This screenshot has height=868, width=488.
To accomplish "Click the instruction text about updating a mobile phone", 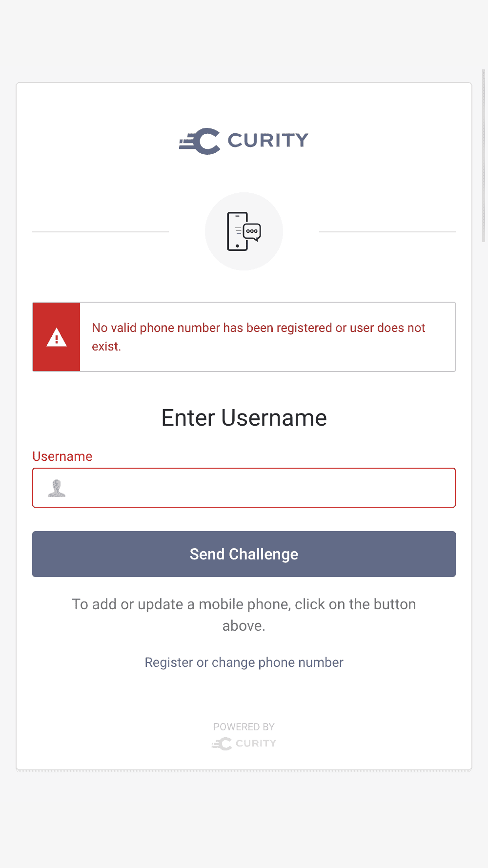I will pyautogui.click(x=244, y=615).
